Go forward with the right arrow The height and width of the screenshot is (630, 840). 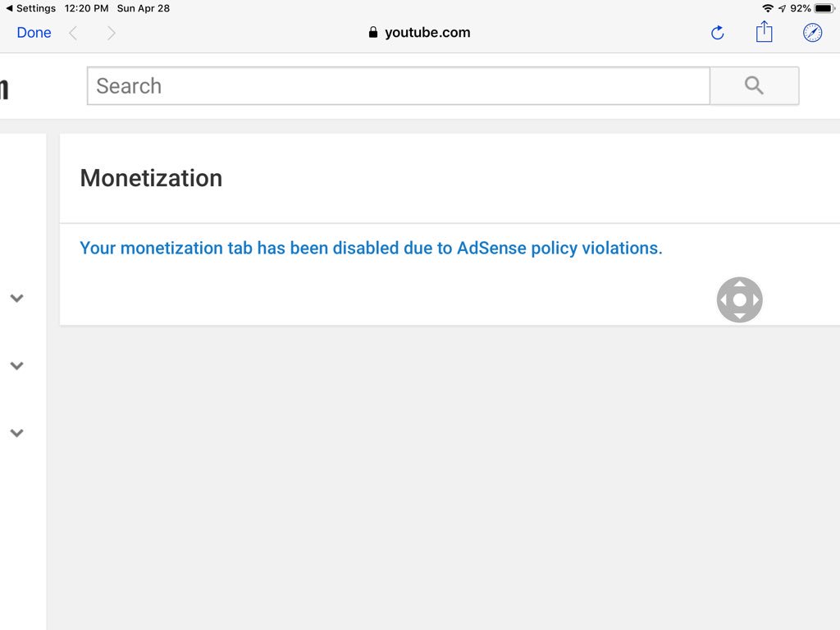(111, 33)
